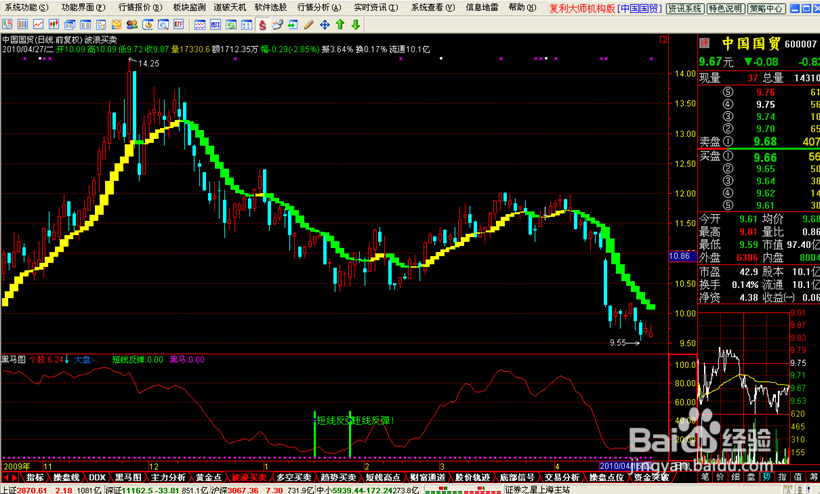Screen dimensions: 820x494
Task: Select the 波浪买卖 tab
Action: [x=249, y=477]
